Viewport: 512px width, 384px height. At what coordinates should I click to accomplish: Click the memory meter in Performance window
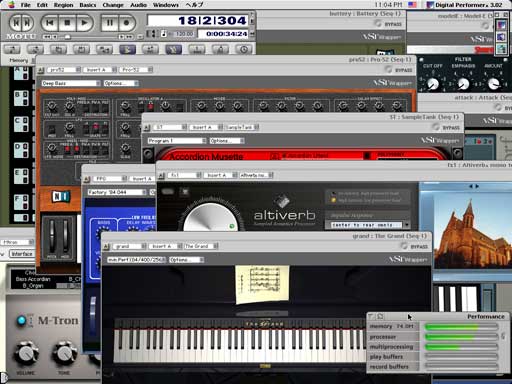462,327
